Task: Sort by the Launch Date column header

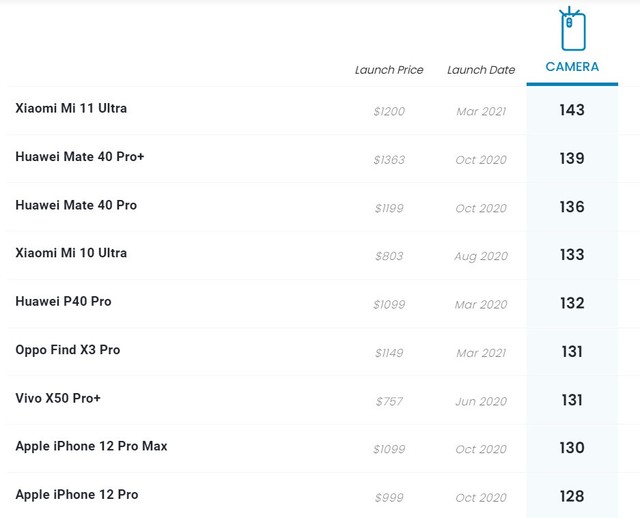Action: point(481,70)
